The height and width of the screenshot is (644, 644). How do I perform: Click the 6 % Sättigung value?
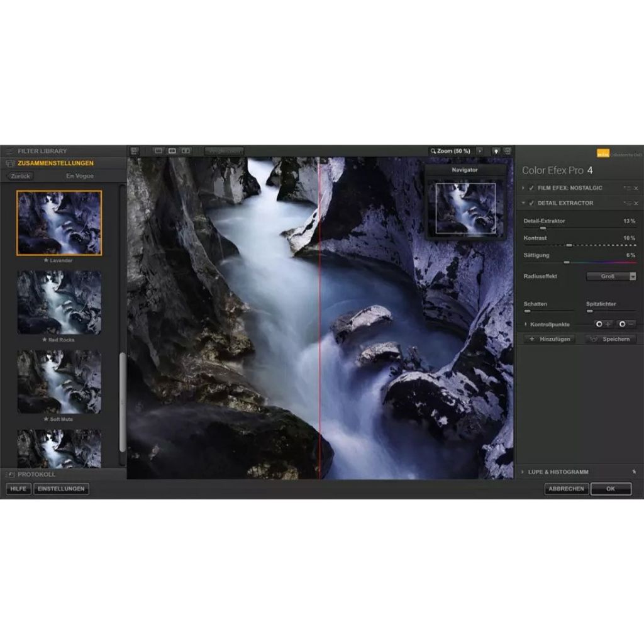631,255
